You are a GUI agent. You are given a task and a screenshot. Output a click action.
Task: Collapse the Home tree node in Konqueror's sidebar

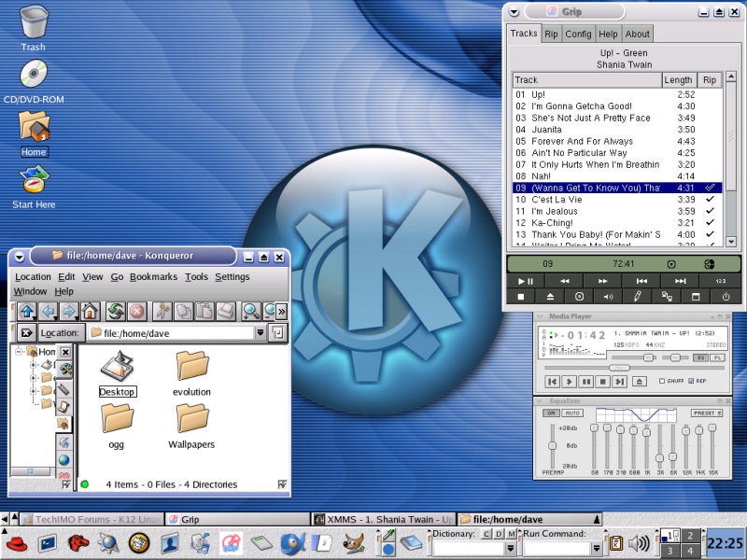(x=19, y=352)
